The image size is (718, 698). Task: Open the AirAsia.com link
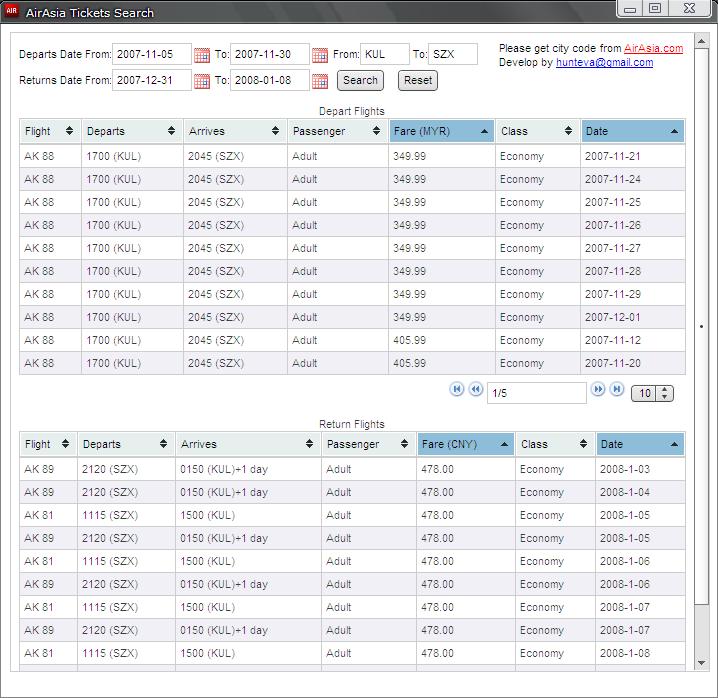(653, 49)
